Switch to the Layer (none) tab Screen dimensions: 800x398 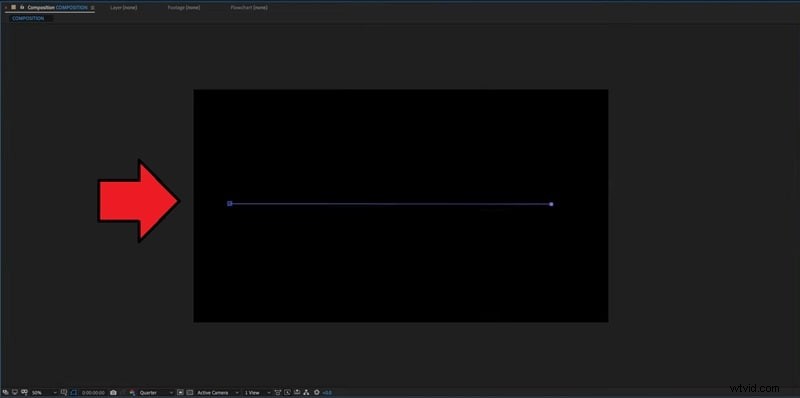[x=123, y=8]
